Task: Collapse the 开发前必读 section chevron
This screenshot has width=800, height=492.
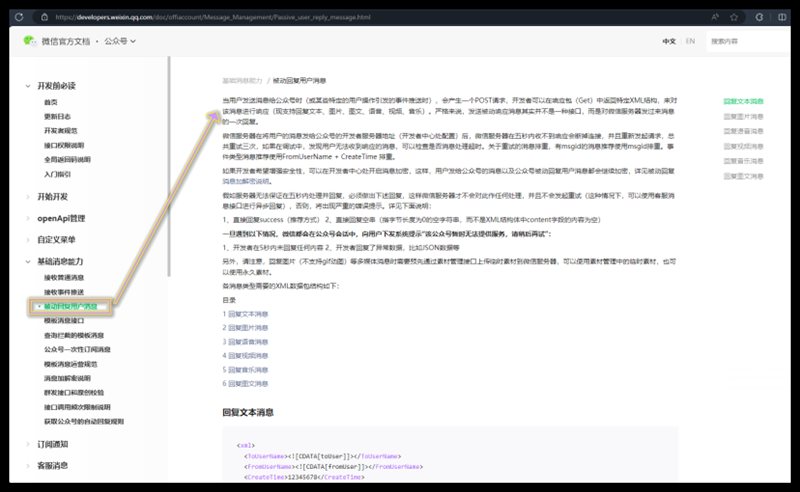Action: pyautogui.click(x=28, y=86)
